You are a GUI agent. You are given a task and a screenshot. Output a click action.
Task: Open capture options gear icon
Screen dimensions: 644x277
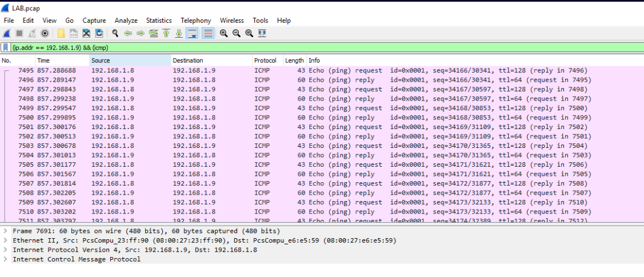(x=45, y=34)
